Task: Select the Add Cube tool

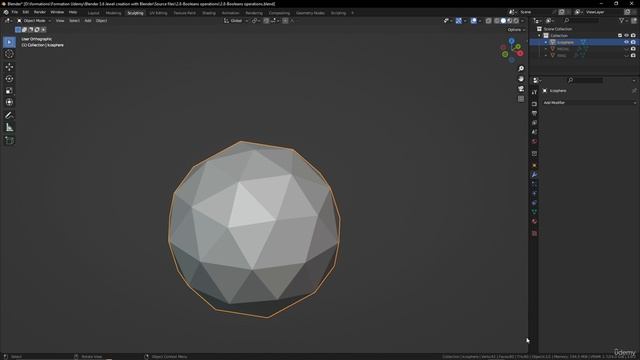Action: [x=9, y=140]
